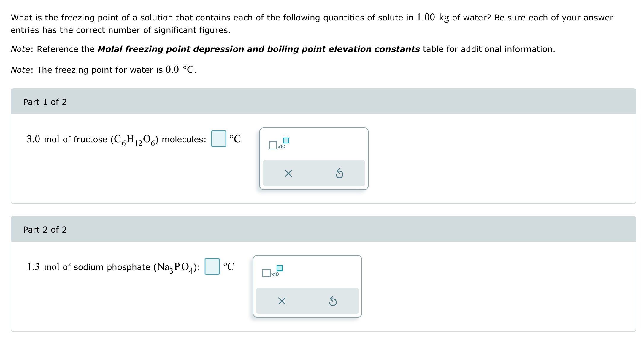
Task: Select the X clear icon in Part 2
Action: pos(281,302)
